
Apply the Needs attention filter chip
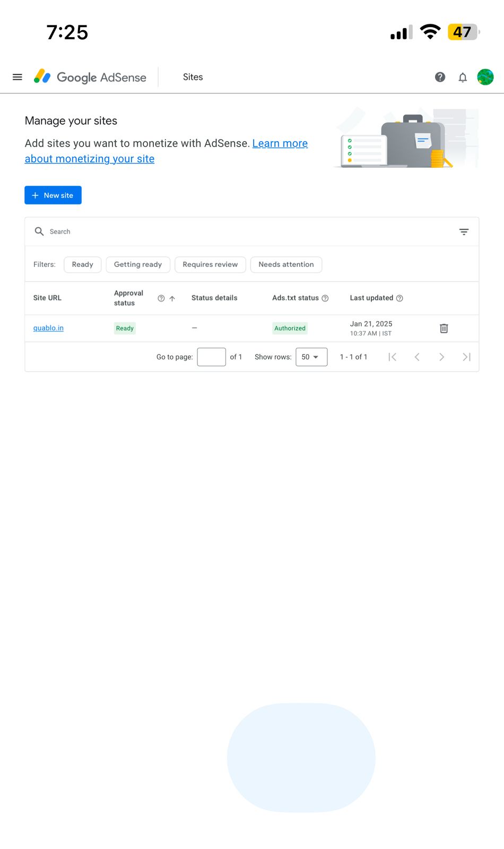click(286, 264)
